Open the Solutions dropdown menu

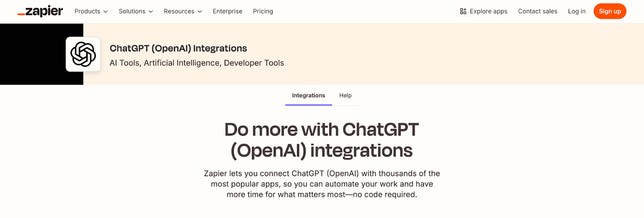click(x=136, y=11)
